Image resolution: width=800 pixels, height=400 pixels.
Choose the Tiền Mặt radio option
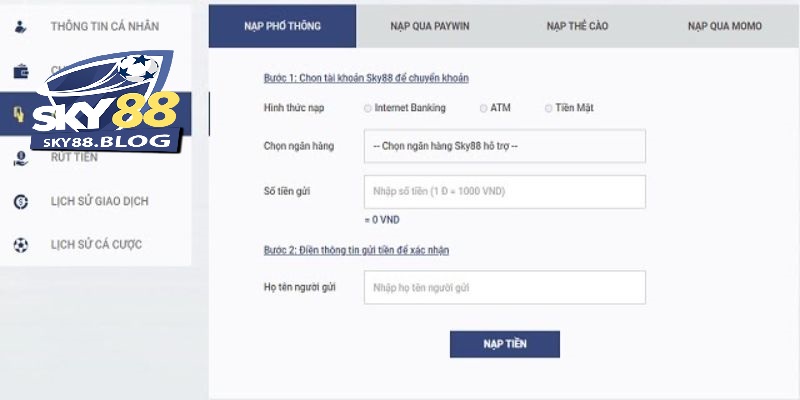point(549,108)
